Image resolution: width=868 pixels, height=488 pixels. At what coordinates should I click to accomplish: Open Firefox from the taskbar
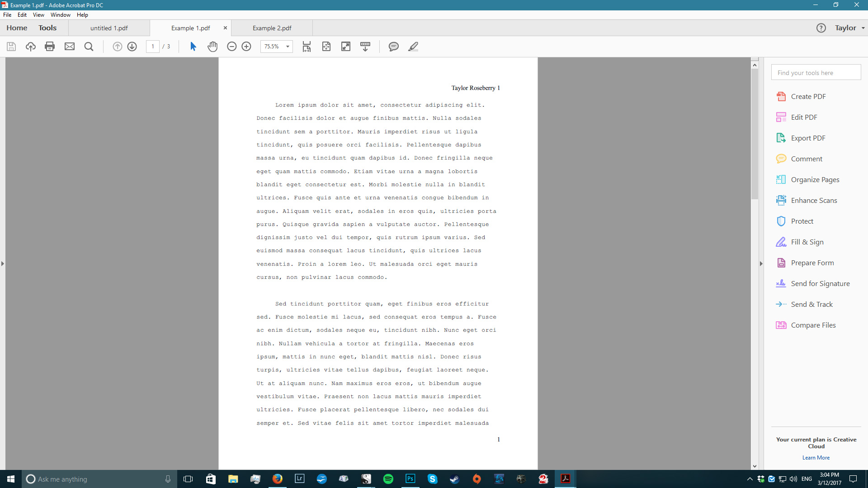pyautogui.click(x=277, y=479)
